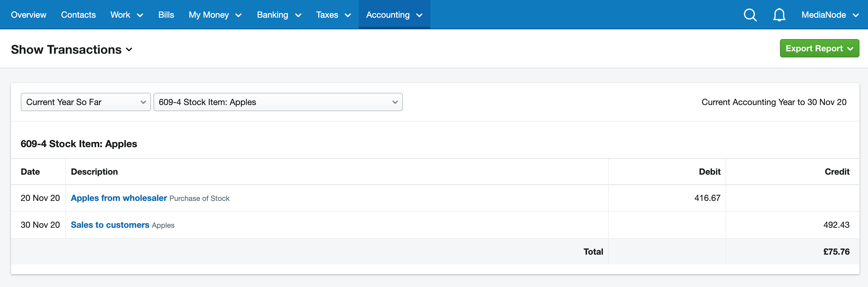Click the Credit column header
This screenshot has width=868, height=287.
coord(837,172)
